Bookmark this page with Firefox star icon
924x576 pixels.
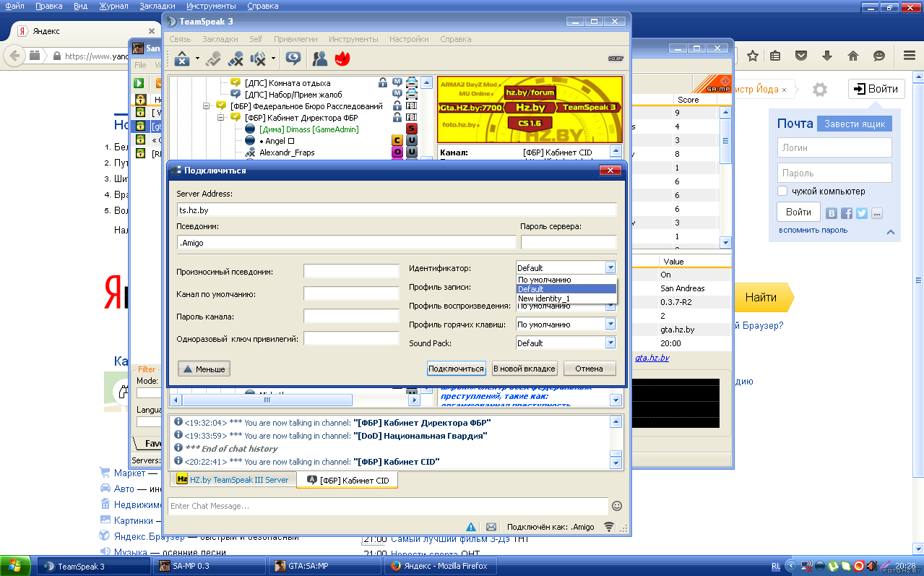753,56
